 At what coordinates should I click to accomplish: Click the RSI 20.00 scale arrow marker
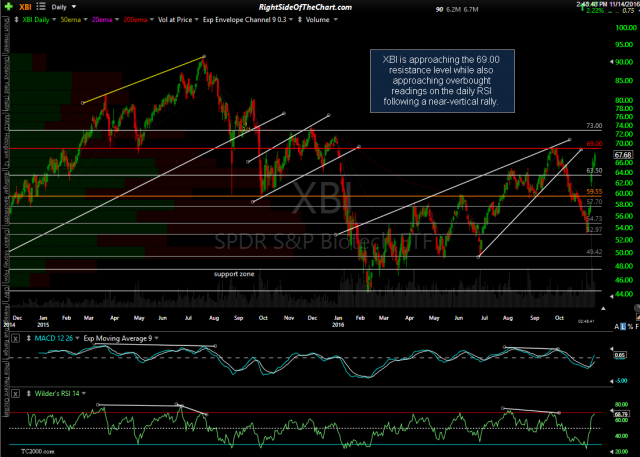click(611, 451)
